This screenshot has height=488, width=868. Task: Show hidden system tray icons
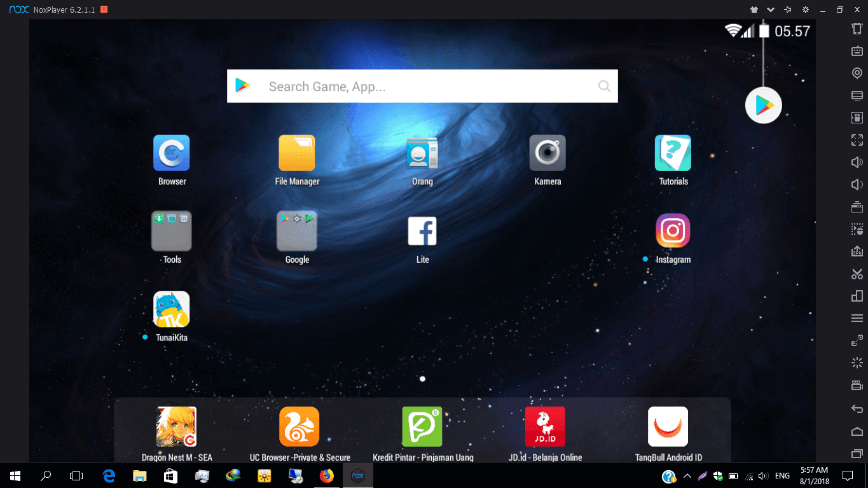point(687,476)
